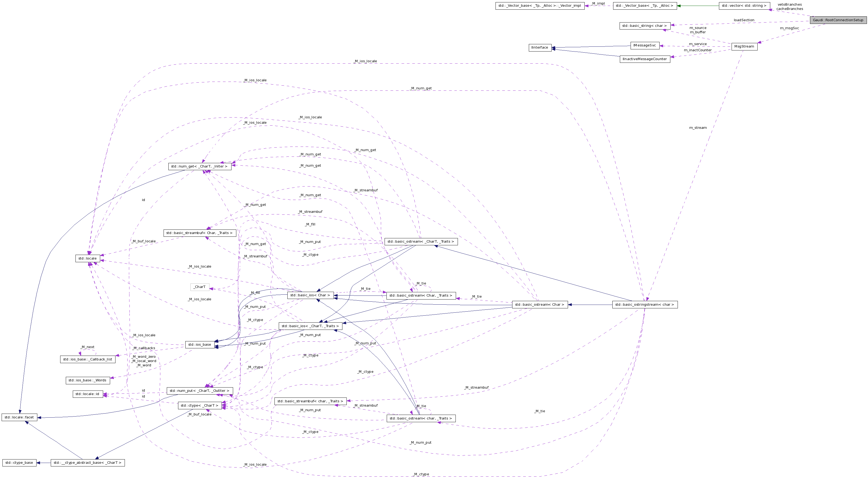This screenshot has height=478, width=868.
Task: Open the std::num_get< _CharT, _InIter > node
Action: click(200, 166)
